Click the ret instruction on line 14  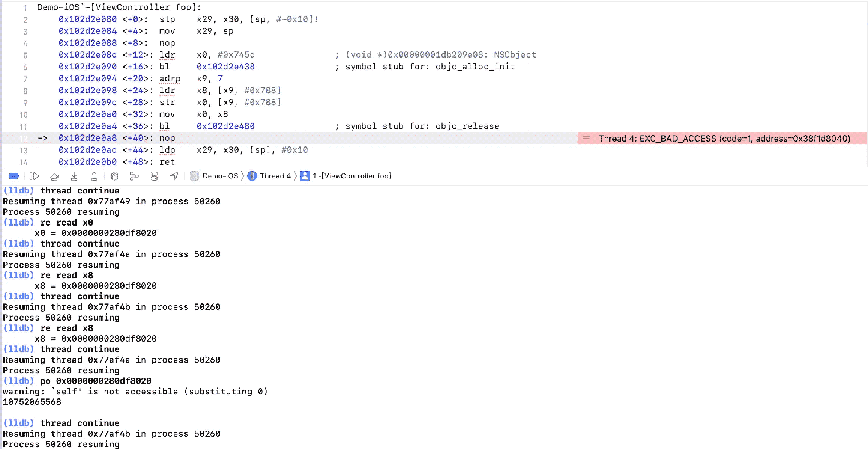(x=167, y=162)
